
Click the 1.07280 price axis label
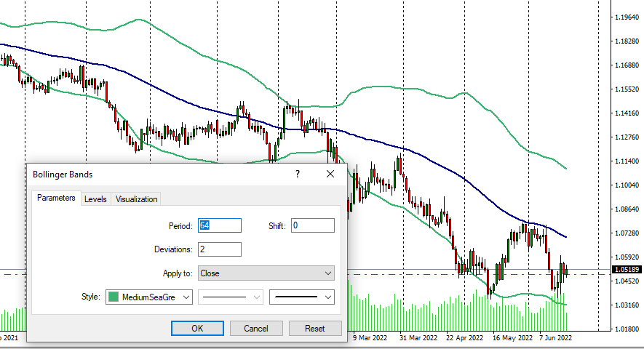click(627, 233)
